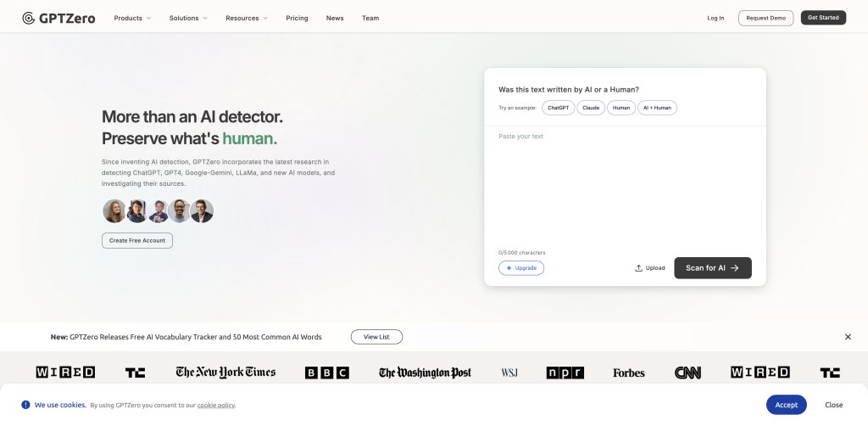Click the last team member avatar
The image size is (868, 426).
(x=202, y=211)
